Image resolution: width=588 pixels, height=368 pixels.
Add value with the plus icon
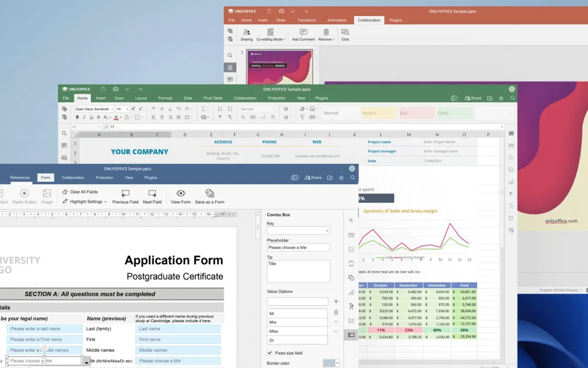coord(336,301)
